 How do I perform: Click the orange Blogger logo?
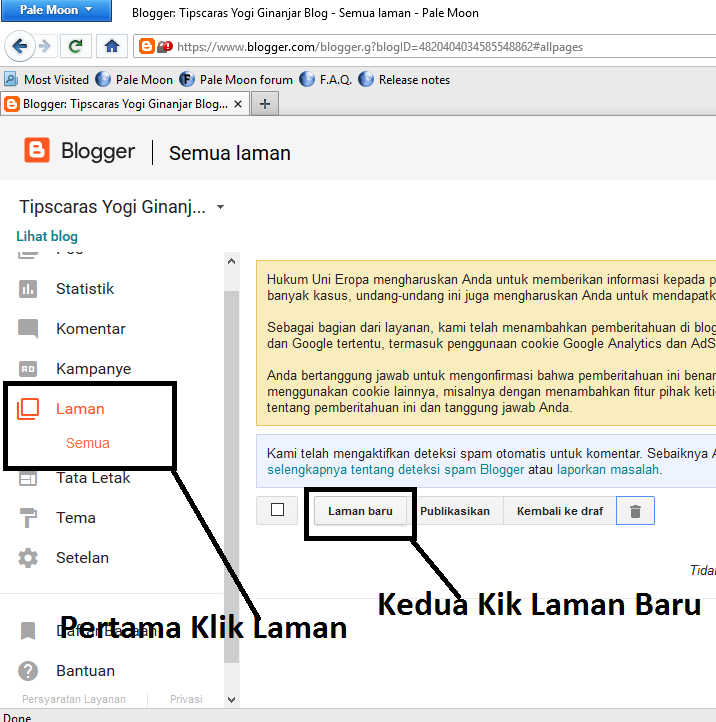pyautogui.click(x=37, y=150)
